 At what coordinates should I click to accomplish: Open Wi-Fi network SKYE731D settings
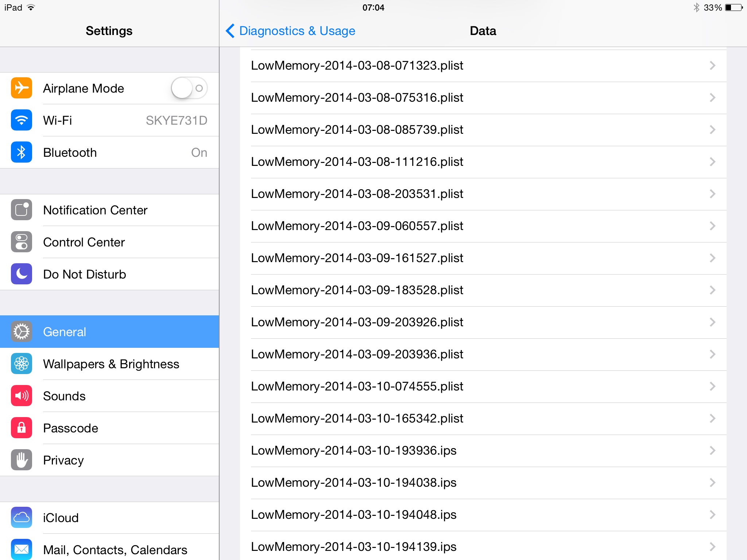coord(109,120)
